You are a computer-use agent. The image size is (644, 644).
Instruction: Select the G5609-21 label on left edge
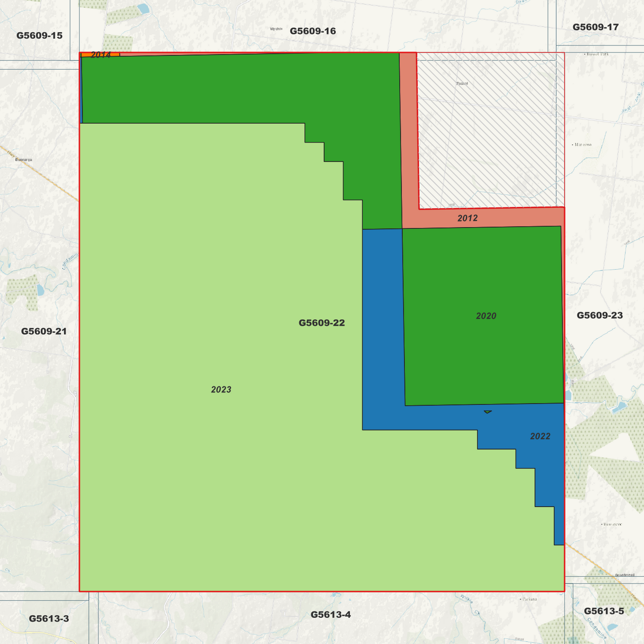pyautogui.click(x=44, y=331)
